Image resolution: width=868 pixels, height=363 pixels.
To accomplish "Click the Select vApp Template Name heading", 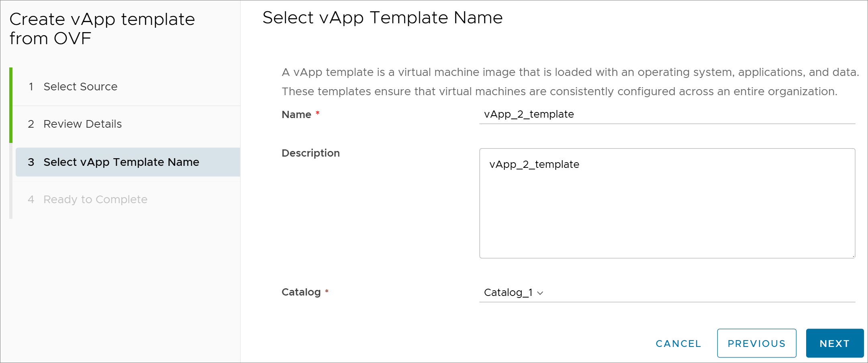I will [382, 18].
